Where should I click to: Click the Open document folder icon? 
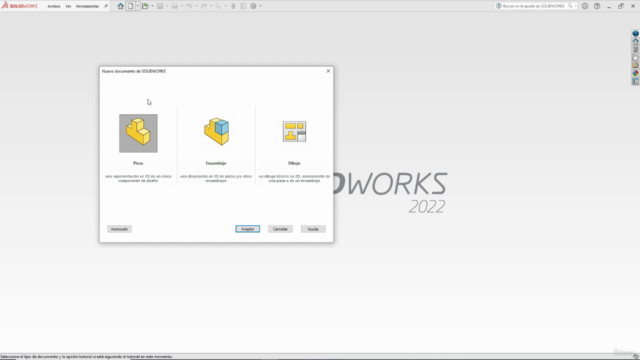tap(145, 6)
